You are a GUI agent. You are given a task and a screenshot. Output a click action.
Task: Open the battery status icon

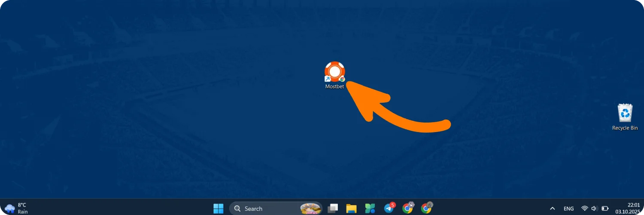605,209
